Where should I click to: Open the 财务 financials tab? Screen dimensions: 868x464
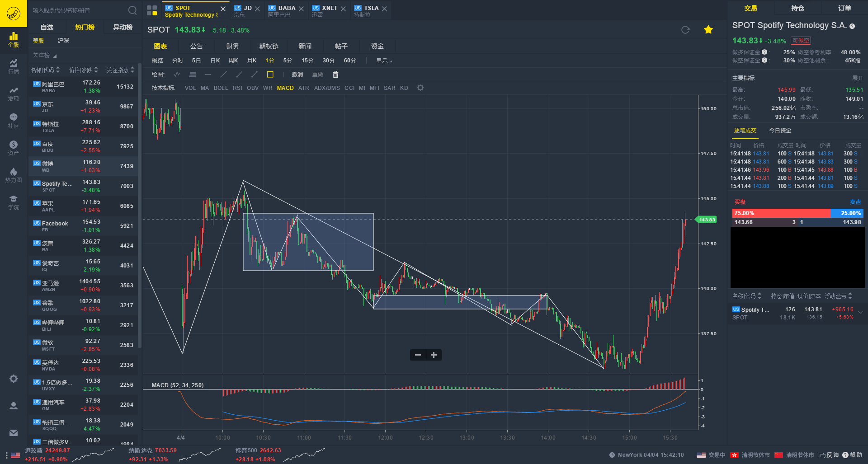point(233,46)
